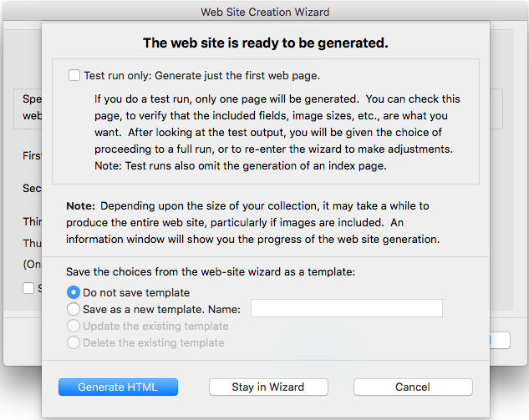
Task: Click the 'Sec' label in background wizard
Action: pos(32,189)
